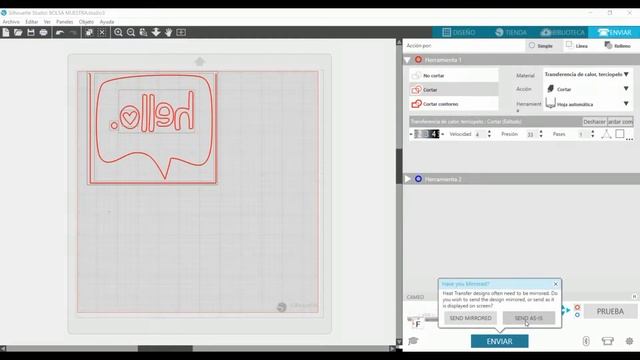Select Cortar cut option

tap(453, 89)
